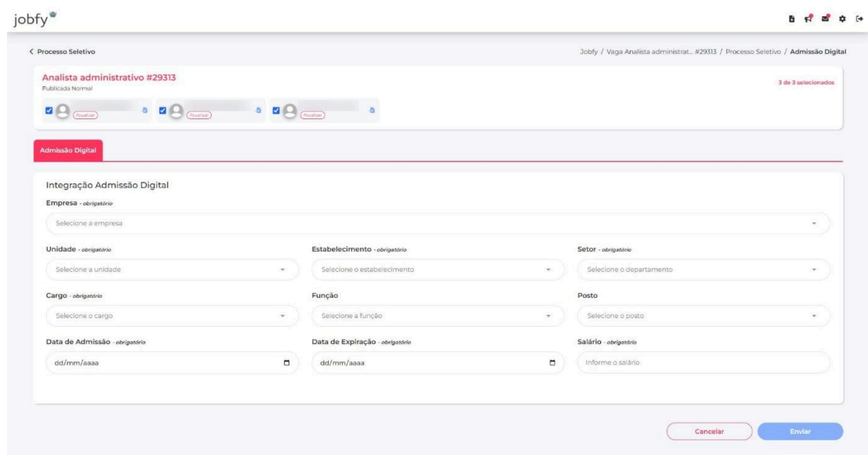Click the first candidate's avatar icon

coord(62,111)
